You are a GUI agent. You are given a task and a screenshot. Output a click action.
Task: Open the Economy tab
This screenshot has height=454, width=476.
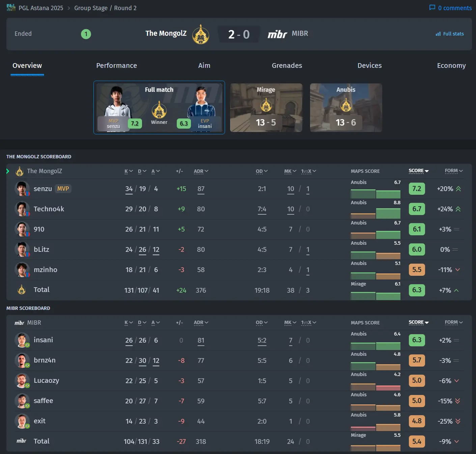coord(451,65)
